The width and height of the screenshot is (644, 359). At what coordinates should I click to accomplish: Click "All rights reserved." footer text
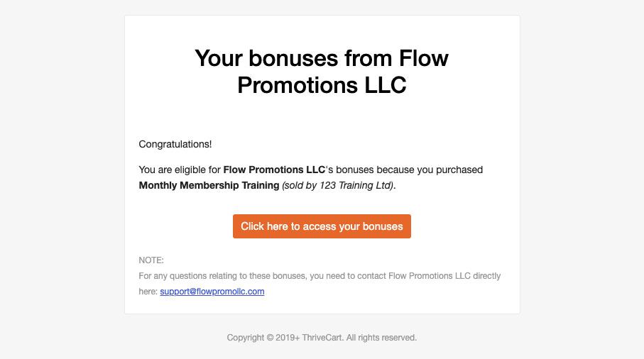381,338
